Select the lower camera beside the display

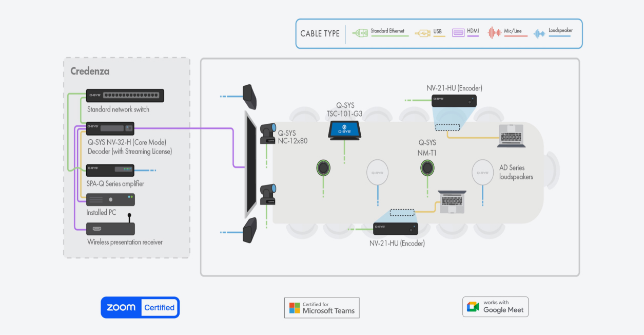point(268,195)
